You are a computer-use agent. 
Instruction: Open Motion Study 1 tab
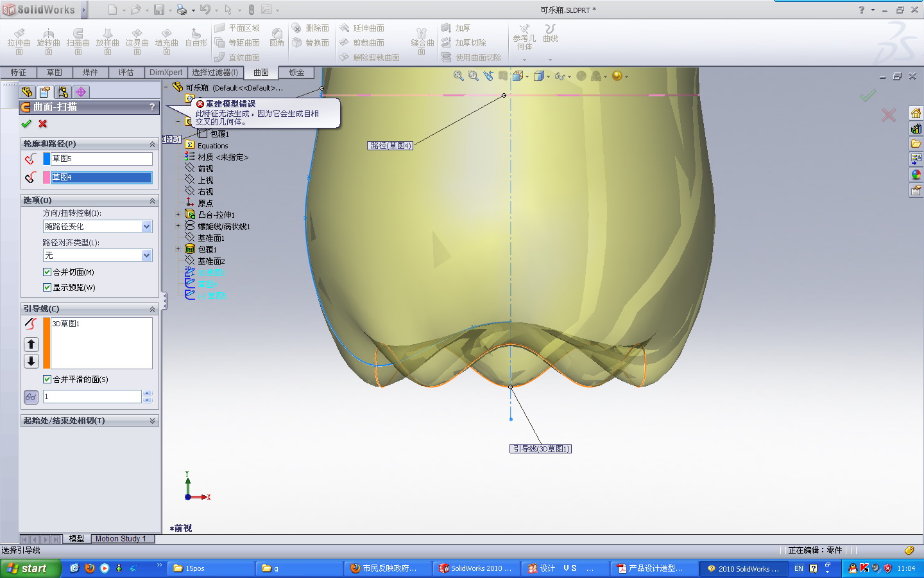click(121, 539)
